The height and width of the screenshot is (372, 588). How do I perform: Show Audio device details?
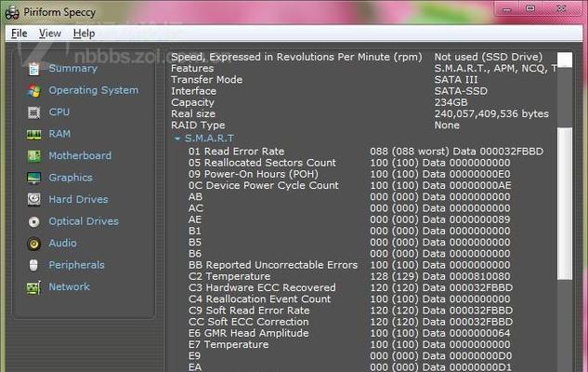click(x=62, y=243)
